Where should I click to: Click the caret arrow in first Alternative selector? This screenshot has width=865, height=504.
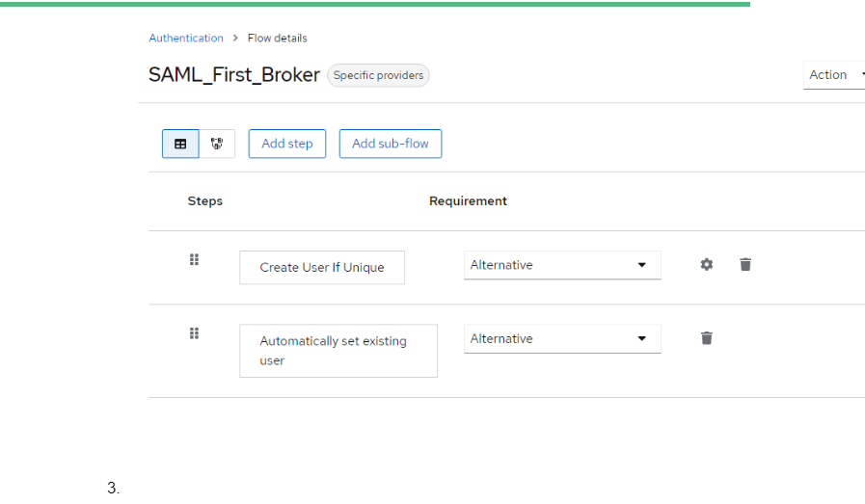641,265
